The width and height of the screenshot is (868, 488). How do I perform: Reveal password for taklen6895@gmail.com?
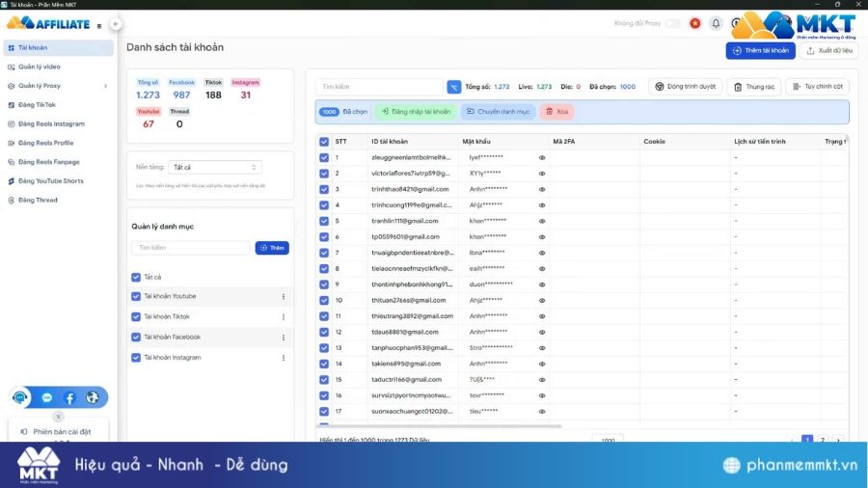(542, 364)
